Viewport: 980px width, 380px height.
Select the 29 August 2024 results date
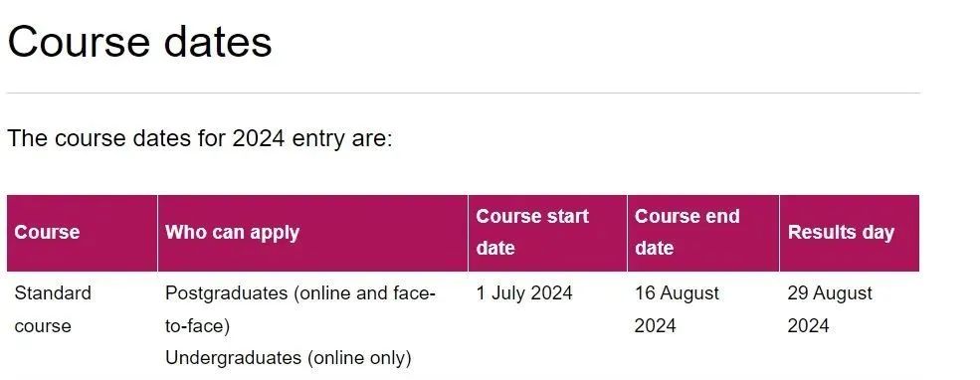(x=830, y=309)
